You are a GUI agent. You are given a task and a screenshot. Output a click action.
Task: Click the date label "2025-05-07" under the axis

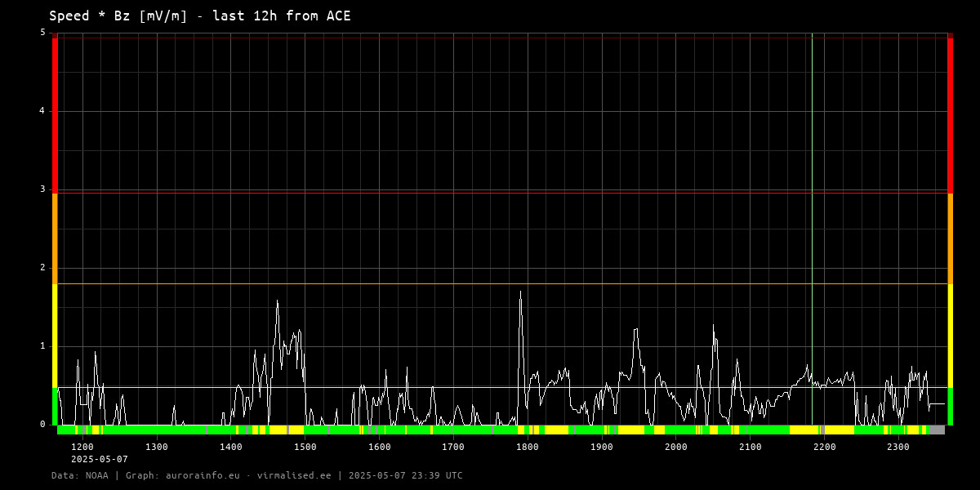coord(100,459)
